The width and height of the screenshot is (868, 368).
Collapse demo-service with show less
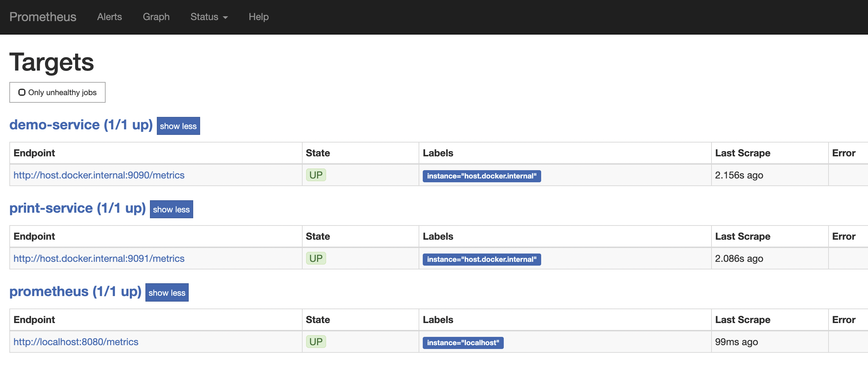point(178,126)
